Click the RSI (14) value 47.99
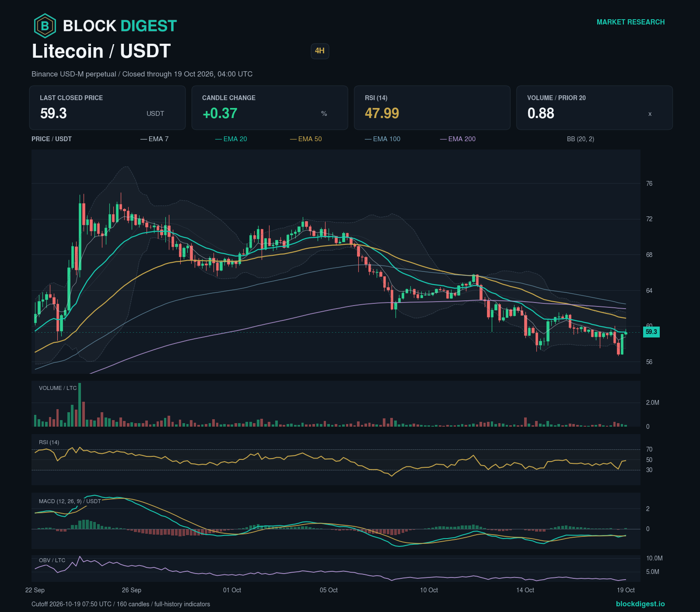This screenshot has width=700, height=612. 382,114
